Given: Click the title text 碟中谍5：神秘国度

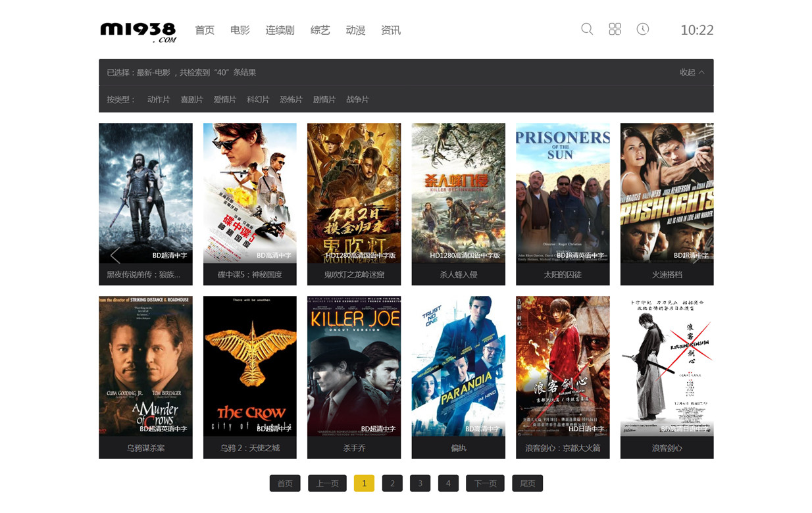Looking at the screenshot, I should click(250, 274).
